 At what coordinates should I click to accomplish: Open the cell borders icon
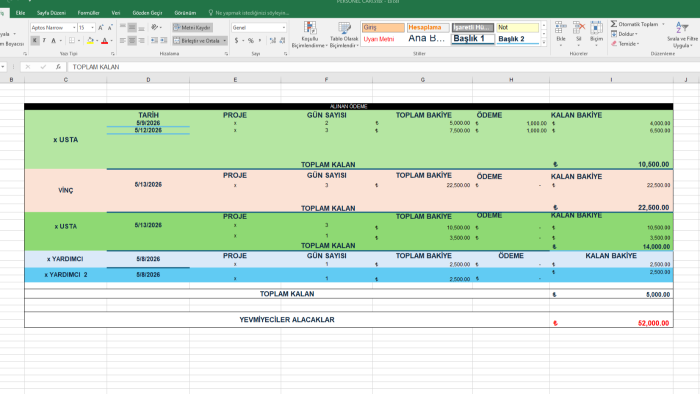tap(72, 41)
